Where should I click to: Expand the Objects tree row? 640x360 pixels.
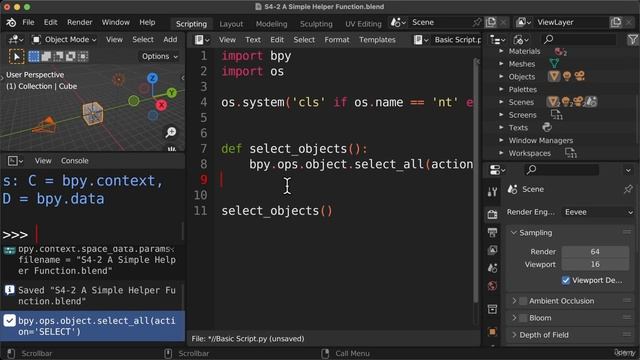tap(501, 76)
